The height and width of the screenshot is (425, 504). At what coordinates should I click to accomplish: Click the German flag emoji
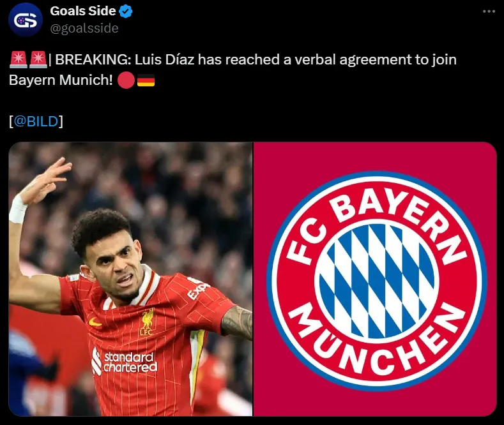pyautogui.click(x=146, y=80)
